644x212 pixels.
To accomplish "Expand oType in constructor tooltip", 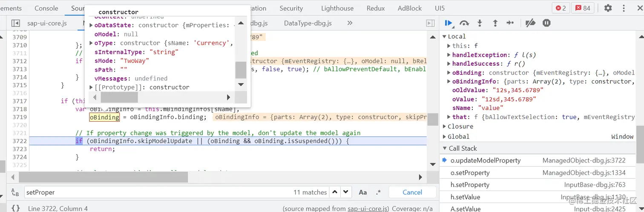I will (91, 43).
